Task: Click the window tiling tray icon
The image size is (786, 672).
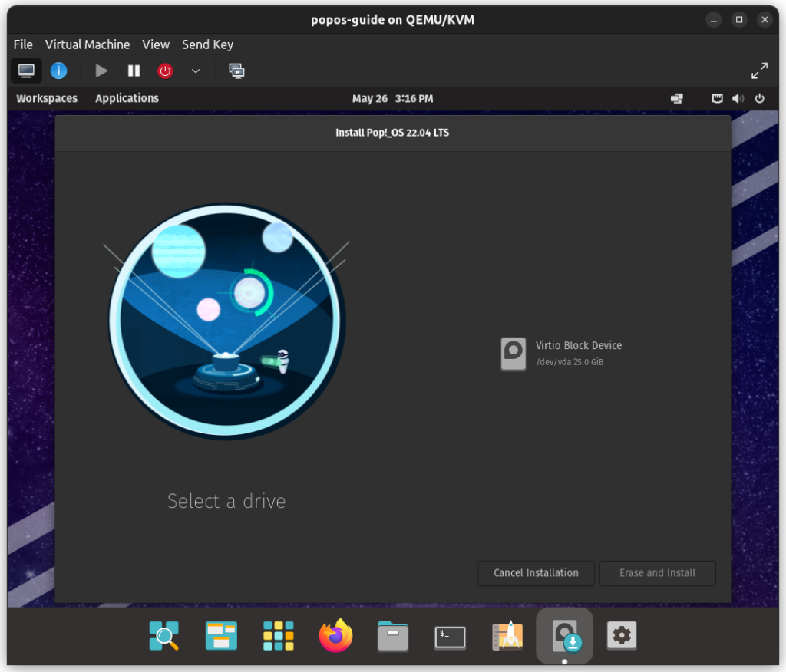Action: pos(677,99)
